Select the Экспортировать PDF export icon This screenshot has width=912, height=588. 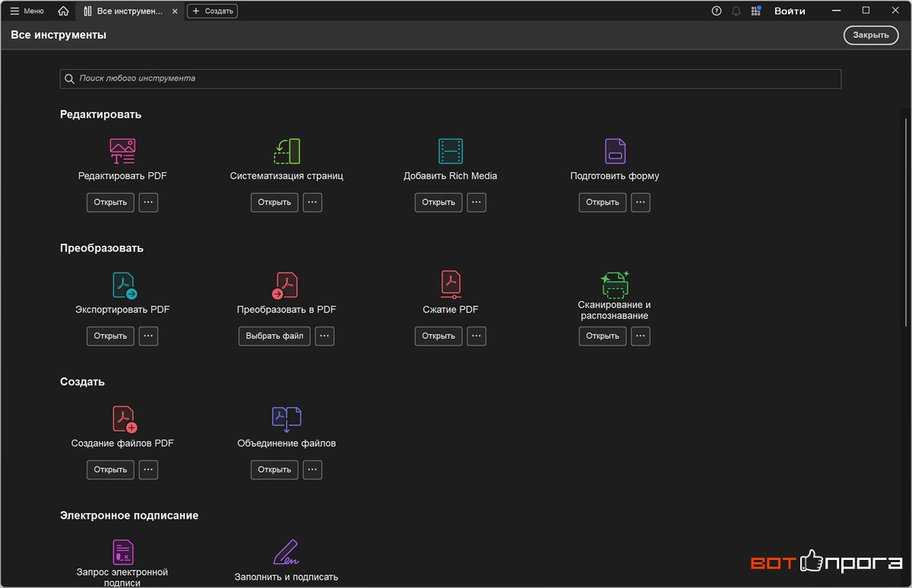pyautogui.click(x=124, y=286)
